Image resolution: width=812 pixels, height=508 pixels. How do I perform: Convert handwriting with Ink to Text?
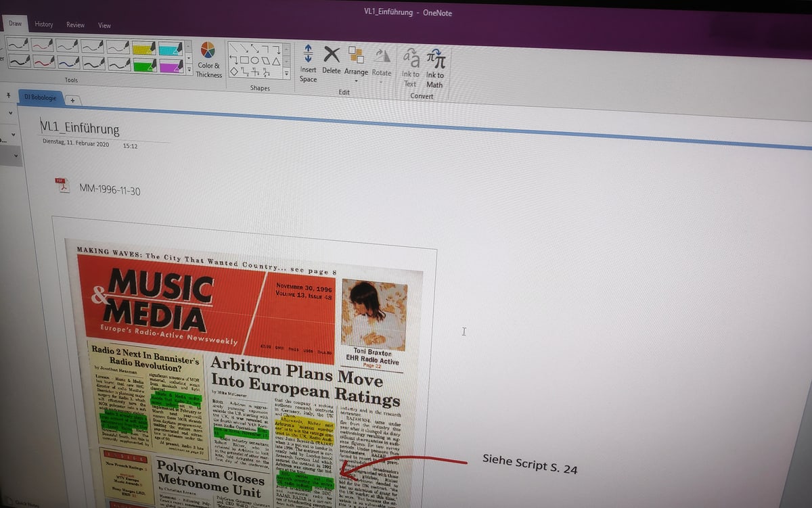411,67
